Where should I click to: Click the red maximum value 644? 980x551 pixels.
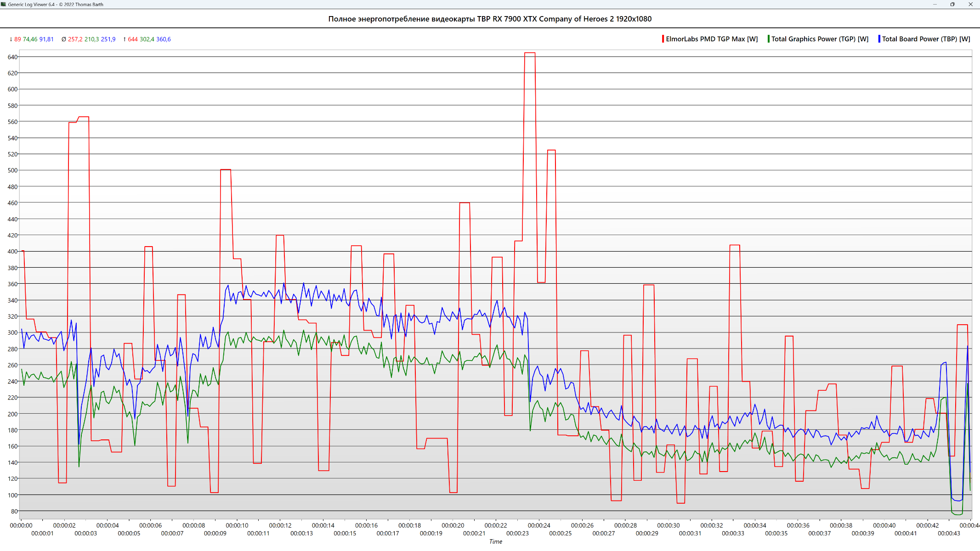pos(133,39)
